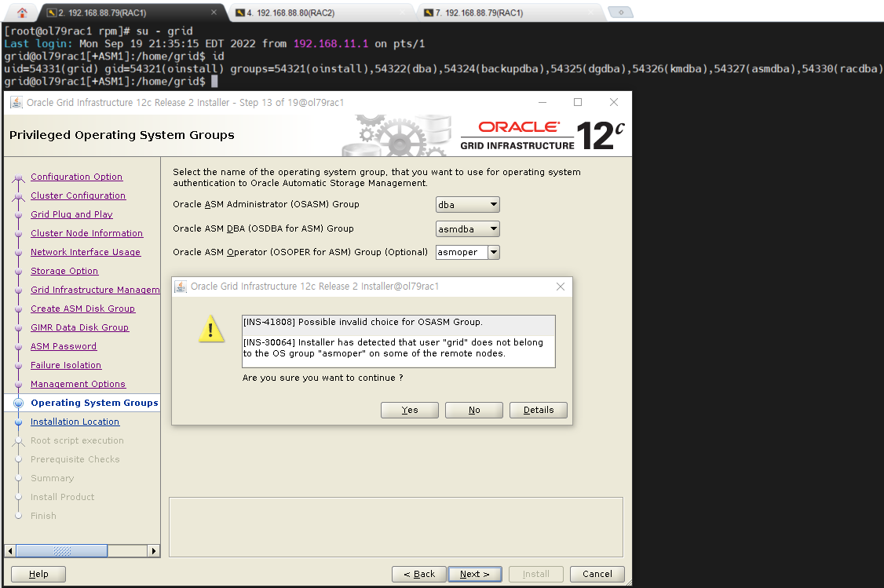Open Create ASM Disk Group step link
The width and height of the screenshot is (884, 588).
pos(83,309)
